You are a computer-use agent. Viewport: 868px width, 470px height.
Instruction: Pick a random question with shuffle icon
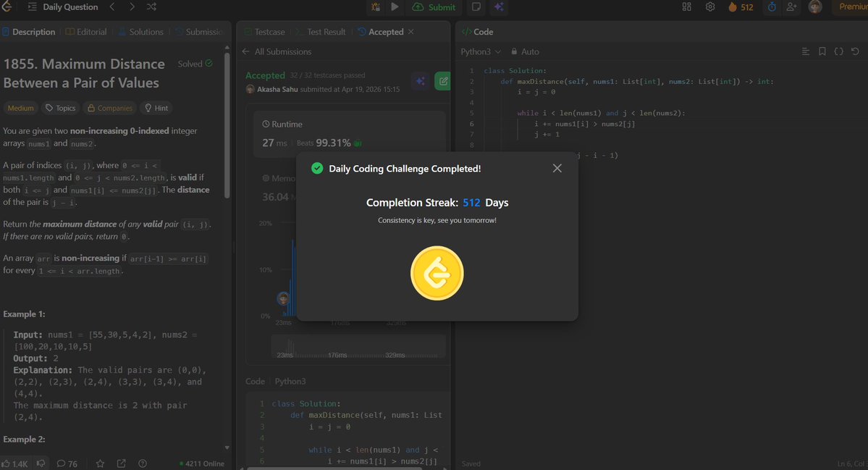pyautogui.click(x=151, y=7)
